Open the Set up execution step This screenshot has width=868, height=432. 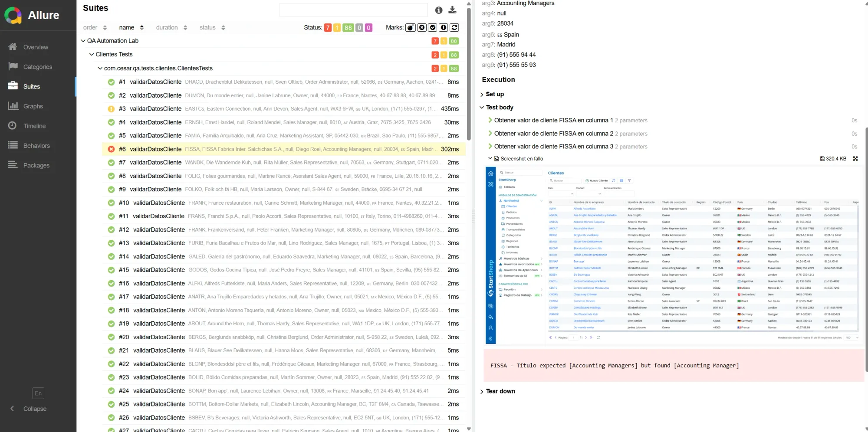pos(493,94)
